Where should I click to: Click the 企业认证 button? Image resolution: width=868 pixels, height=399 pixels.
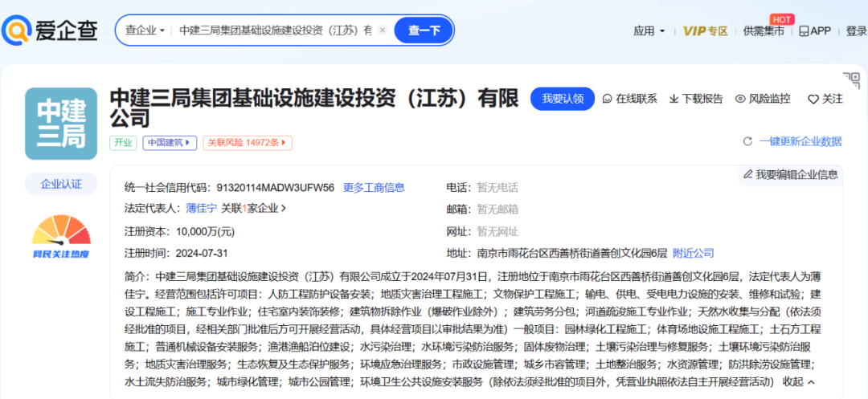click(61, 184)
